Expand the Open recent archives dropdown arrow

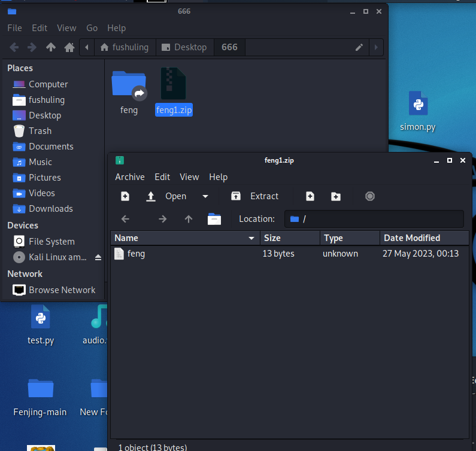[x=205, y=196]
